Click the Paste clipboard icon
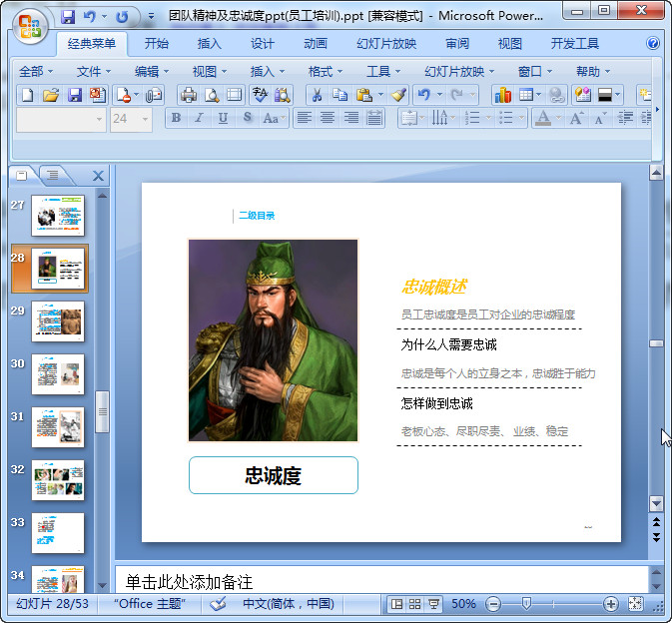This screenshot has height=623, width=672. coord(363,95)
